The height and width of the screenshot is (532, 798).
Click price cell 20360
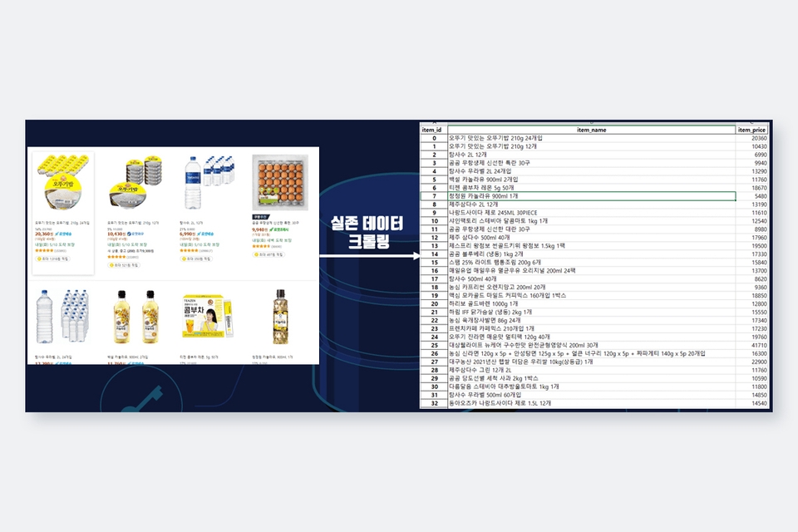pyautogui.click(x=751, y=138)
